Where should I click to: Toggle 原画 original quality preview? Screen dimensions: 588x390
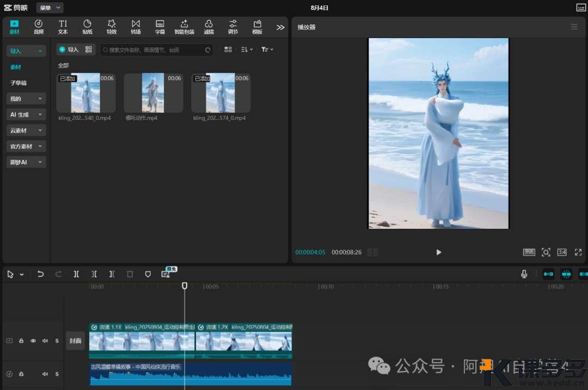(529, 252)
